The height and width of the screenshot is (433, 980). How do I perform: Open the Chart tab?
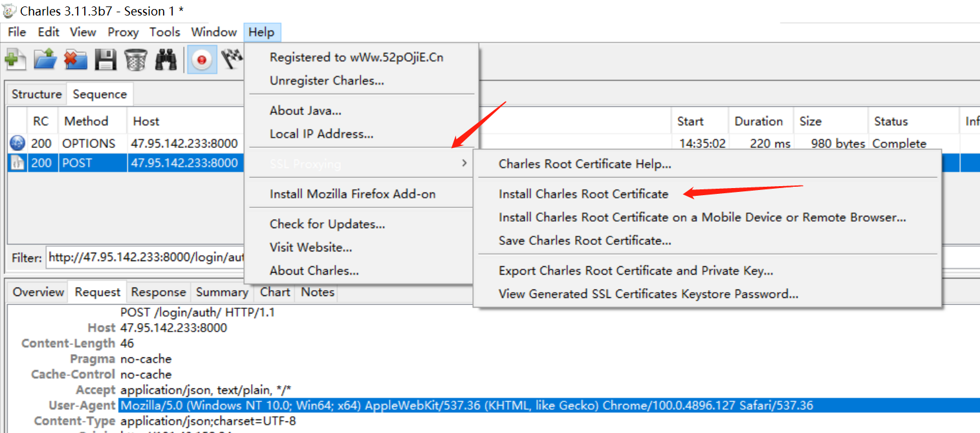coord(275,292)
